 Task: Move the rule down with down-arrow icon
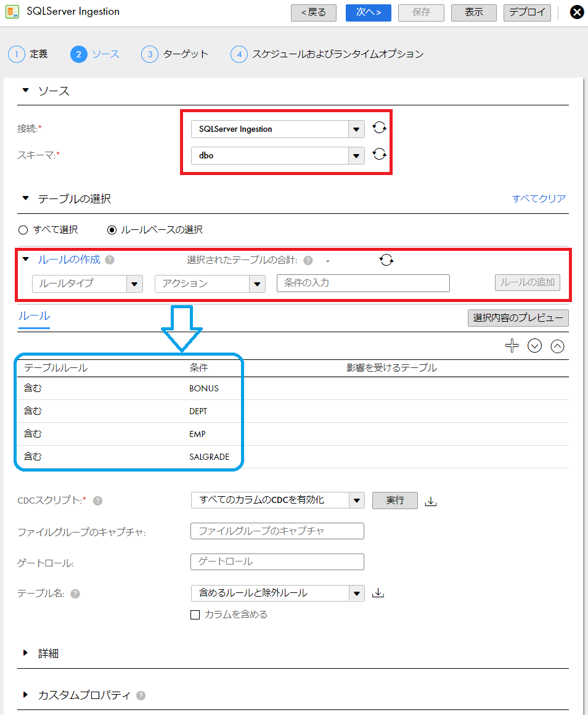[x=534, y=346]
